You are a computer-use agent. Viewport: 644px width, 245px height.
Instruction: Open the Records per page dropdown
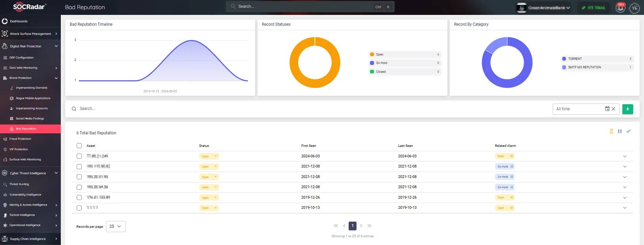pyautogui.click(x=116, y=226)
